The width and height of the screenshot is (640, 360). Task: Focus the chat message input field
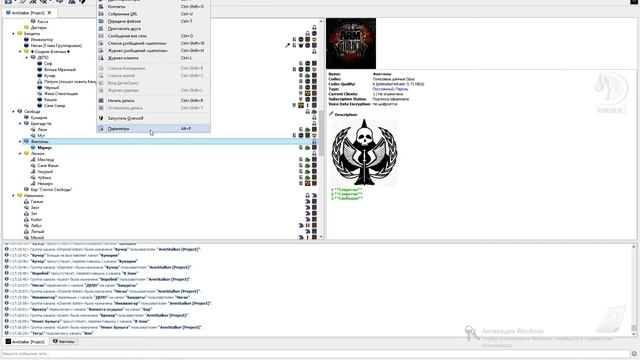(x=316, y=354)
